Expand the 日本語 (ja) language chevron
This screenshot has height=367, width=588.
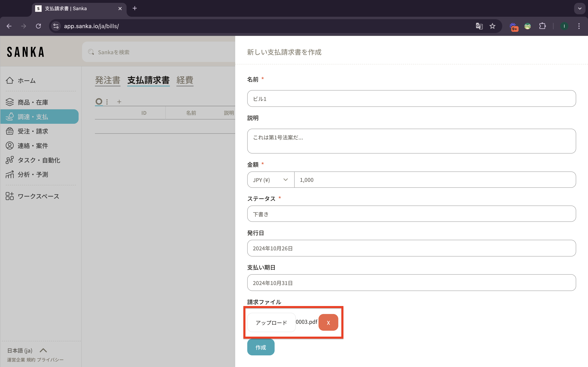click(43, 350)
